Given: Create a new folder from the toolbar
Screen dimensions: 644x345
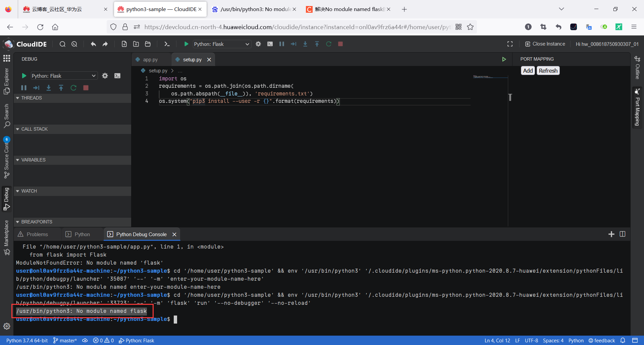Looking at the screenshot, I should [x=136, y=44].
